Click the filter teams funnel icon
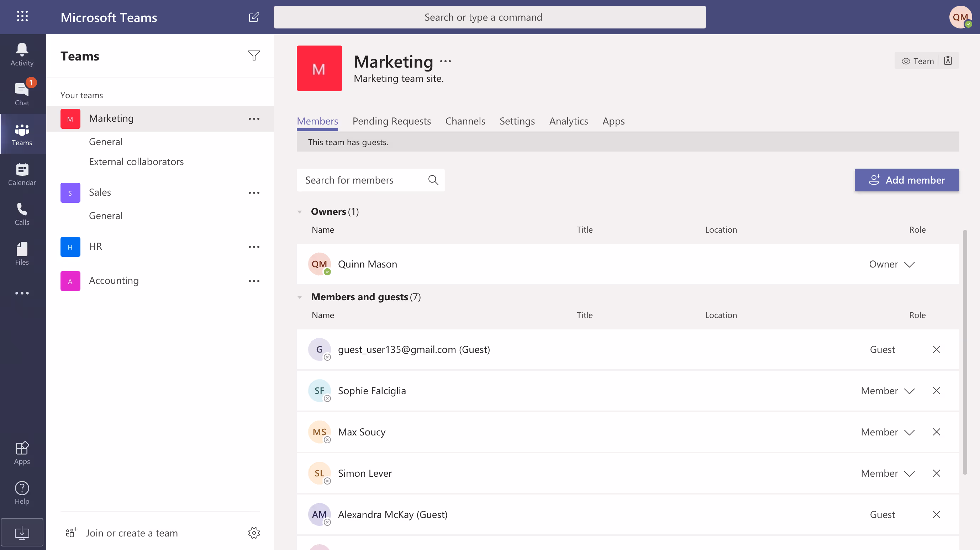The width and height of the screenshot is (980, 550). coord(254,55)
